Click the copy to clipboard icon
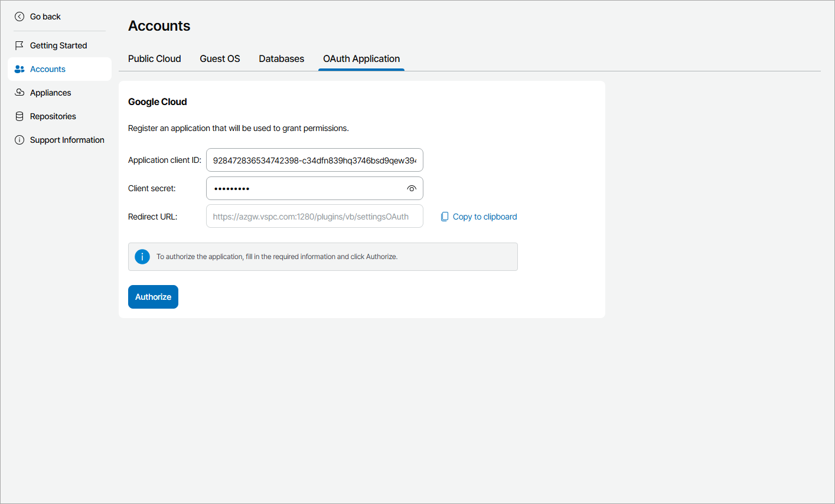Screen dimensions: 835x504 445,217
